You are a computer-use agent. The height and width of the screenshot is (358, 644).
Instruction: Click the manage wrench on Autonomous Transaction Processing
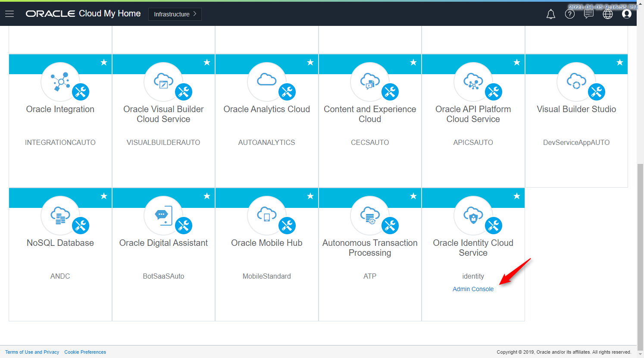pyautogui.click(x=391, y=225)
